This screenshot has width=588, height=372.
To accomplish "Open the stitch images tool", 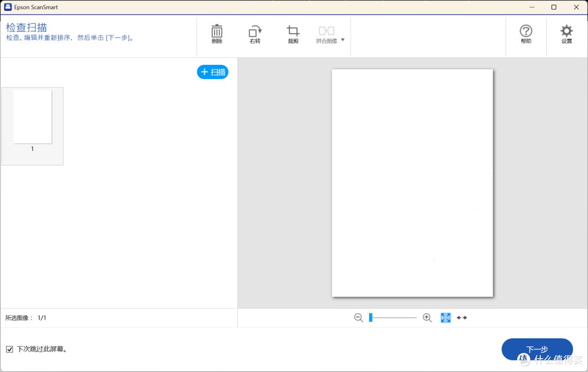I will (x=326, y=34).
